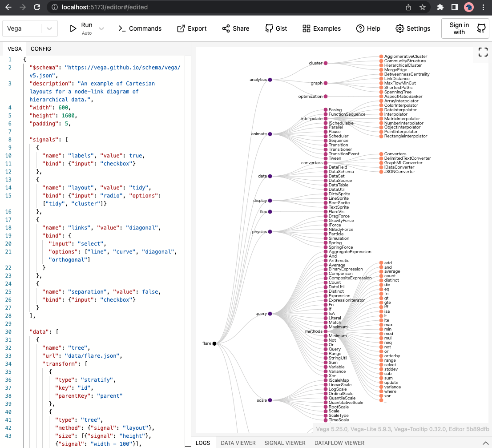Screen dimensions: 492x448
Task: Reload the page with the refresh icon
Action: pyautogui.click(x=37, y=7)
